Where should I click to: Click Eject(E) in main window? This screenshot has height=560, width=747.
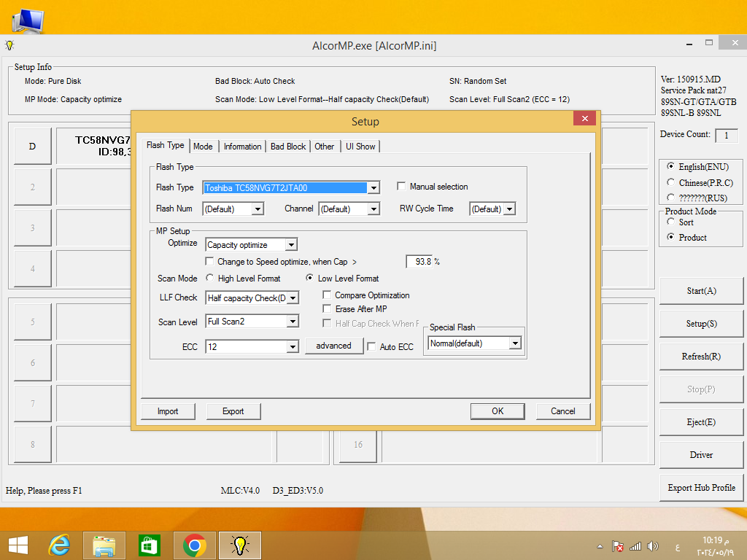point(701,422)
